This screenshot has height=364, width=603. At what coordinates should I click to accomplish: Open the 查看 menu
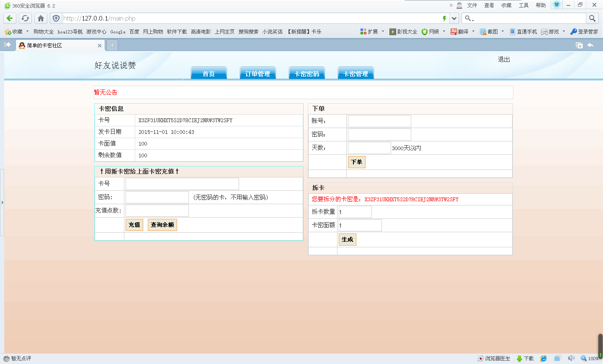pyautogui.click(x=489, y=5)
